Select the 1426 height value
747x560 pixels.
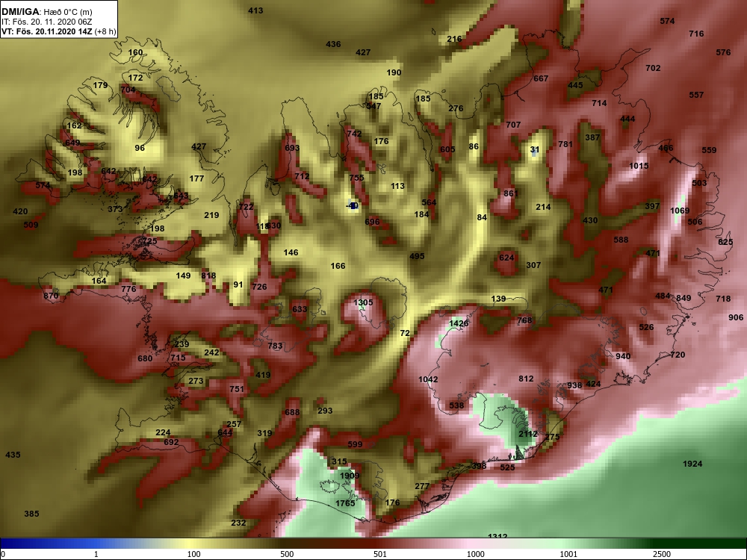(459, 323)
